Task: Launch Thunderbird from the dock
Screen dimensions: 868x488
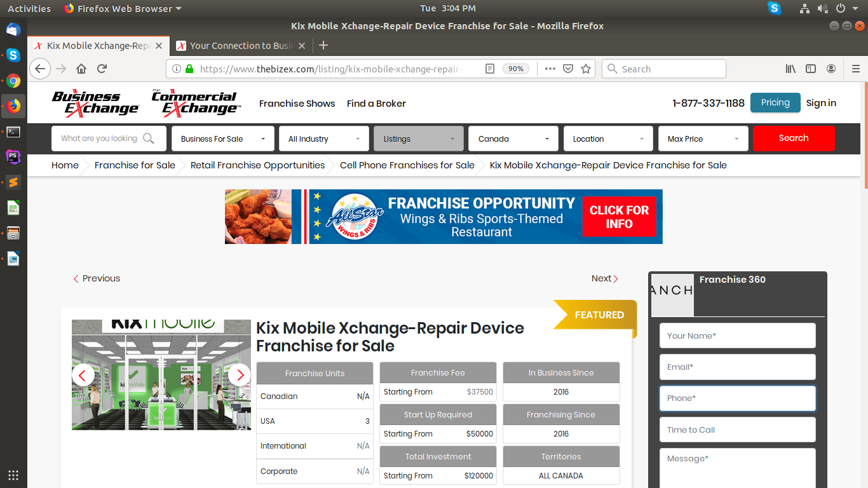Action: [13, 30]
